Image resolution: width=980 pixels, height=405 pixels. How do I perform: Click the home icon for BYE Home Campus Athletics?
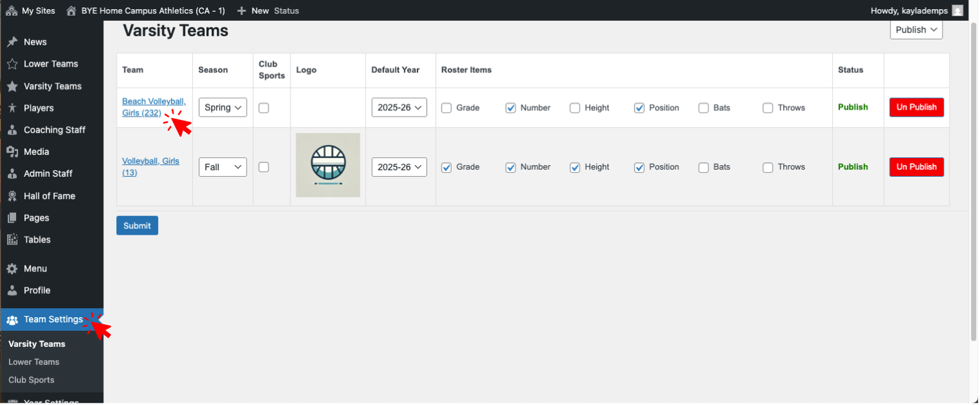(71, 10)
